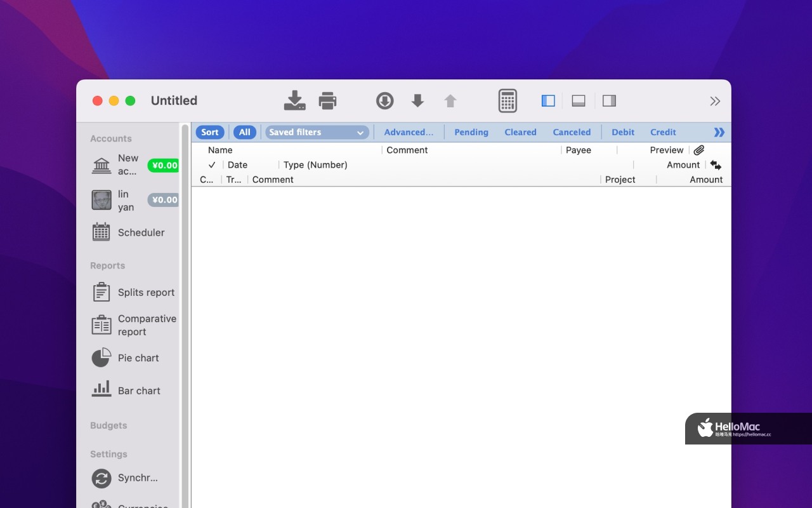Click the C… column header

207,180
